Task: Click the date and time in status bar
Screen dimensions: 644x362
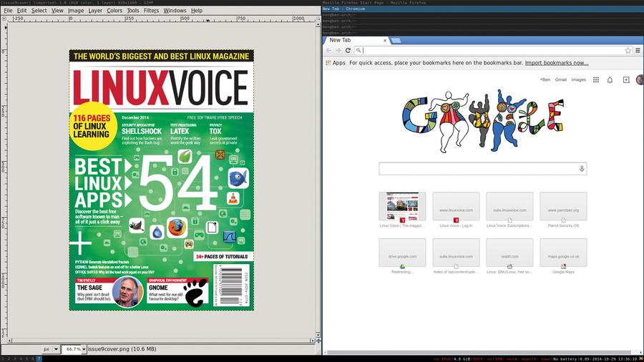Action: click(x=615, y=359)
